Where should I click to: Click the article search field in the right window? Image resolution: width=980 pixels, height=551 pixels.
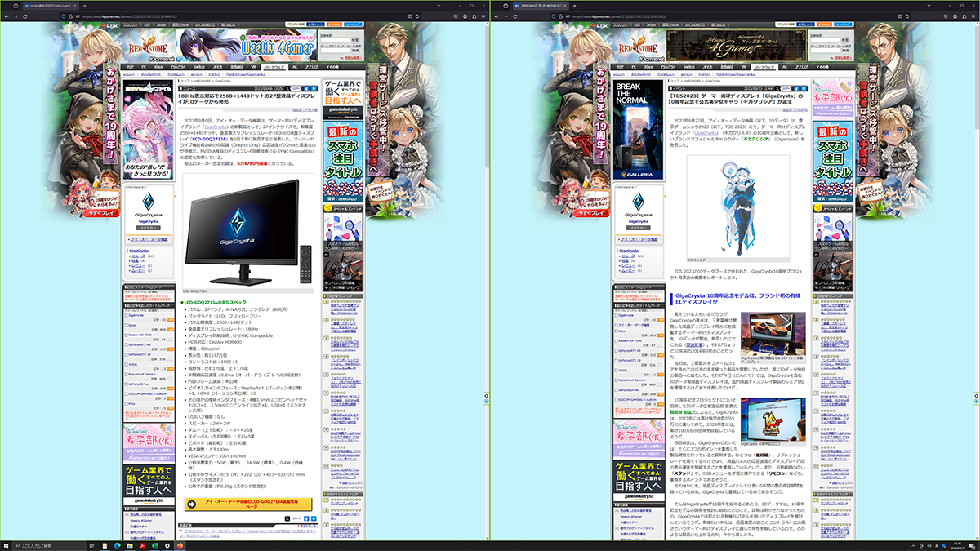coord(825,40)
